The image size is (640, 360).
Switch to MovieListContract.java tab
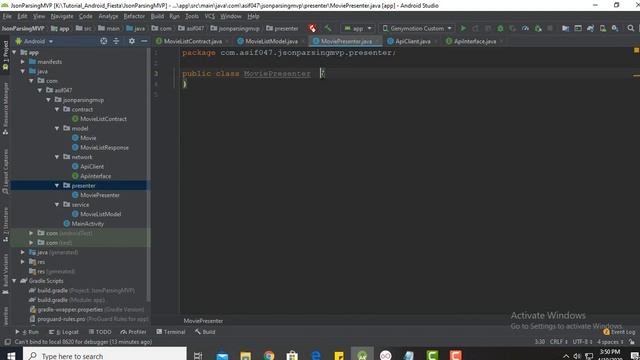point(193,41)
